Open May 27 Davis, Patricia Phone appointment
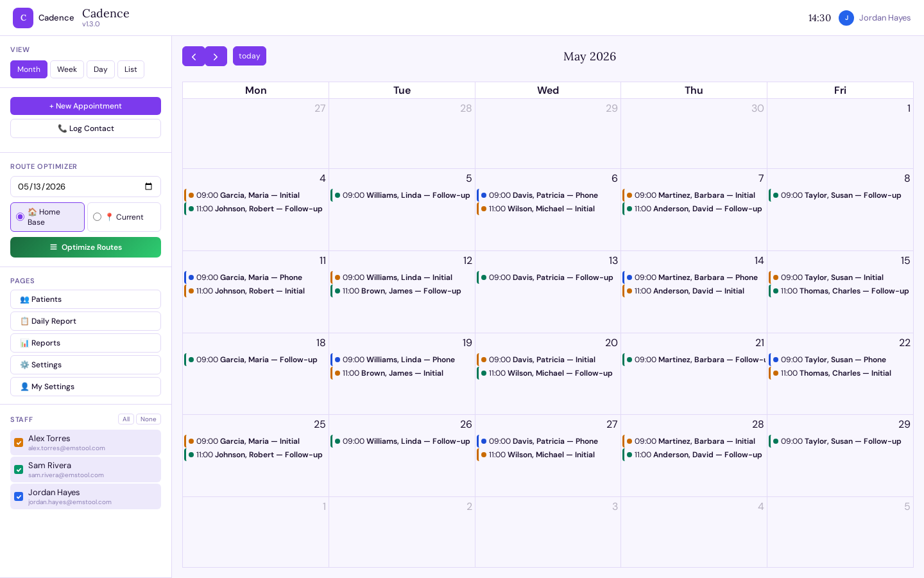The image size is (924, 578). coord(548,441)
